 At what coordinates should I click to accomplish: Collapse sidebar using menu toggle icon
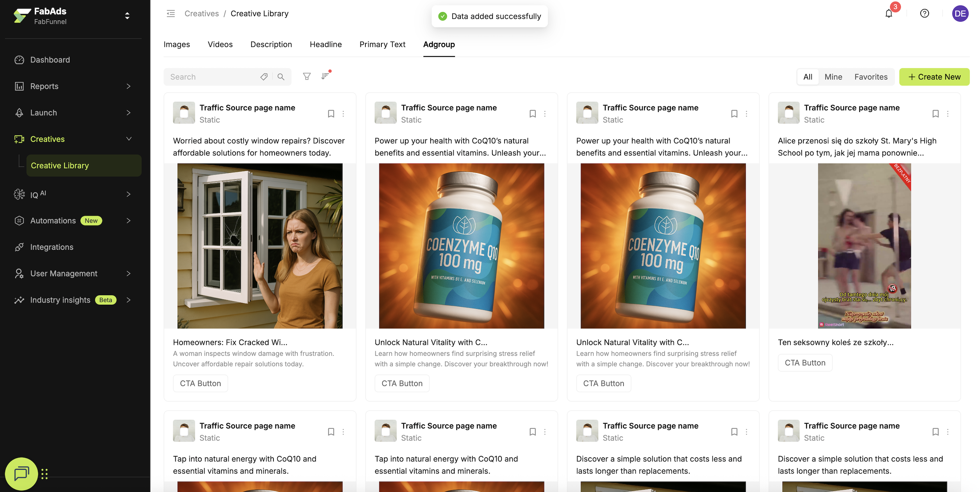pyautogui.click(x=171, y=14)
